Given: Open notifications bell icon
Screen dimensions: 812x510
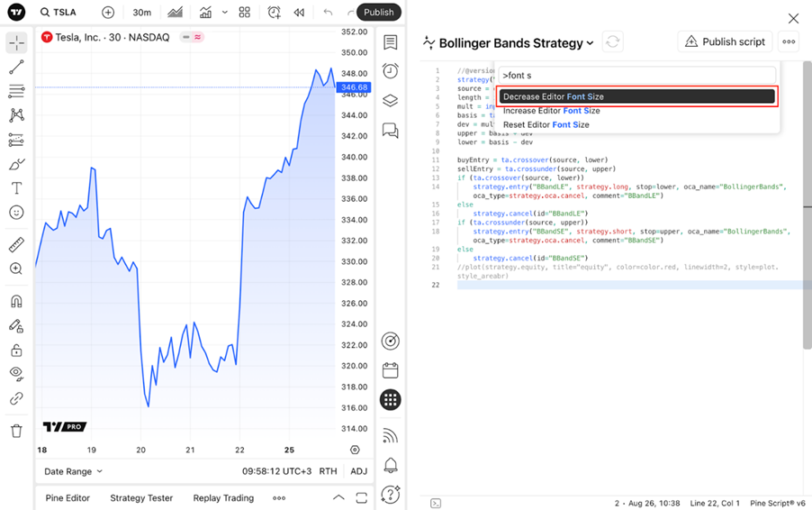Looking at the screenshot, I should click(x=391, y=465).
